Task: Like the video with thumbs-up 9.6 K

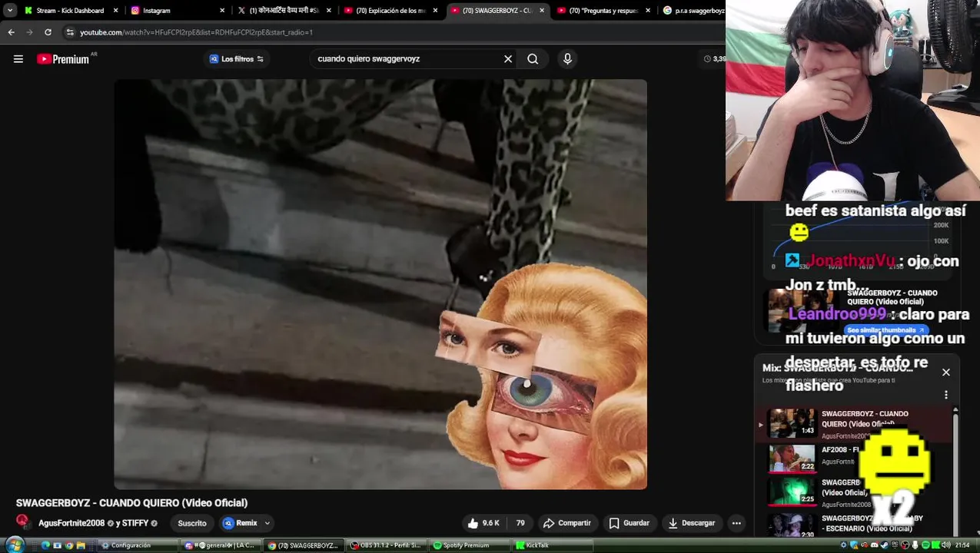Action: point(483,523)
